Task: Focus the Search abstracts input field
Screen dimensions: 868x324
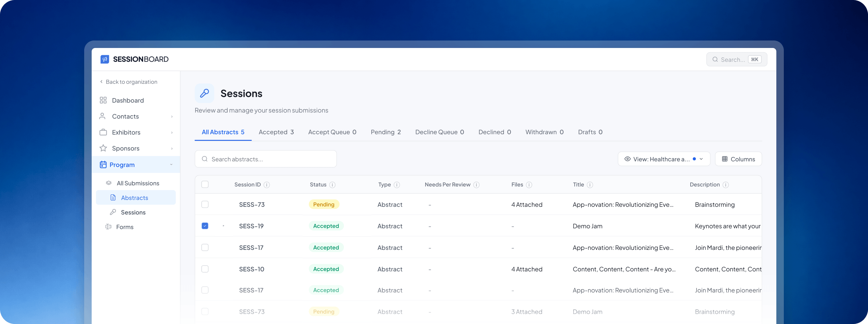Action: (x=266, y=159)
